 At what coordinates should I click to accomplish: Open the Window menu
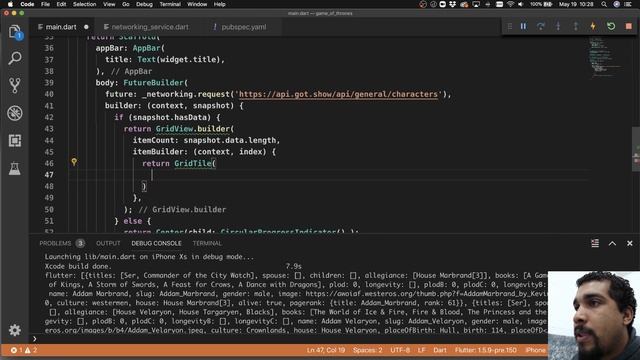click(x=197, y=4)
